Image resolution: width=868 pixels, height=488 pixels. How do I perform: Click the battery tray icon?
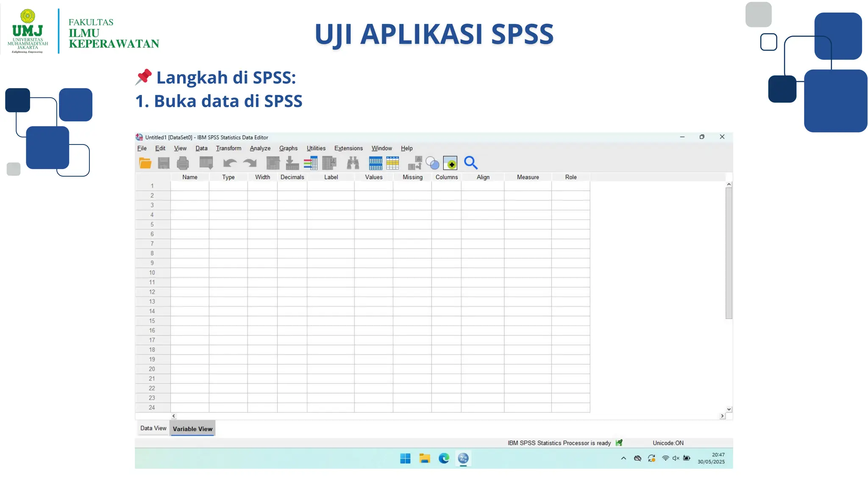coord(687,458)
